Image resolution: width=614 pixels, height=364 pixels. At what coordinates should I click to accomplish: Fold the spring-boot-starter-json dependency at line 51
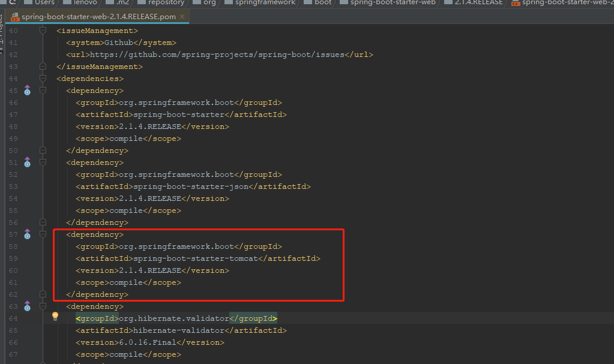[43, 163]
